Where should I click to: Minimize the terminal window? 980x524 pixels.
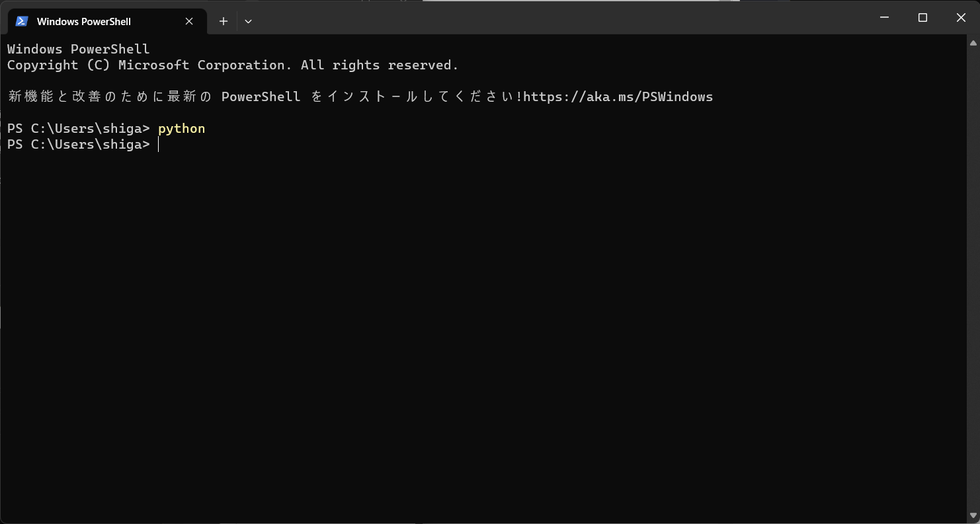pyautogui.click(x=884, y=17)
